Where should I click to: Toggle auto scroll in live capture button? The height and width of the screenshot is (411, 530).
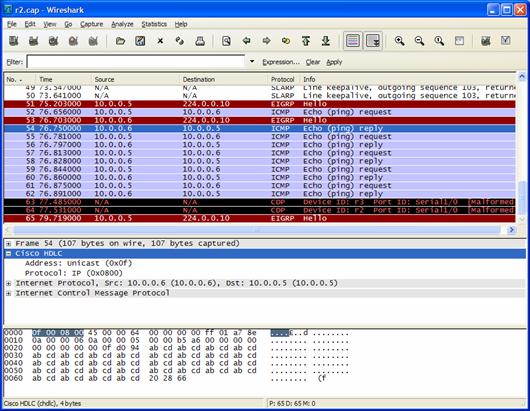pyautogui.click(x=373, y=41)
